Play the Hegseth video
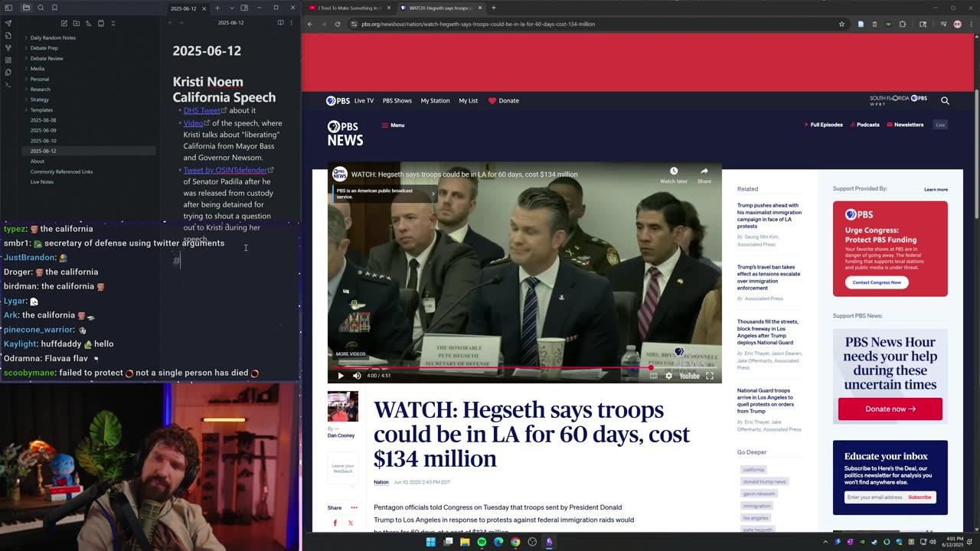The image size is (980, 551). click(x=341, y=376)
